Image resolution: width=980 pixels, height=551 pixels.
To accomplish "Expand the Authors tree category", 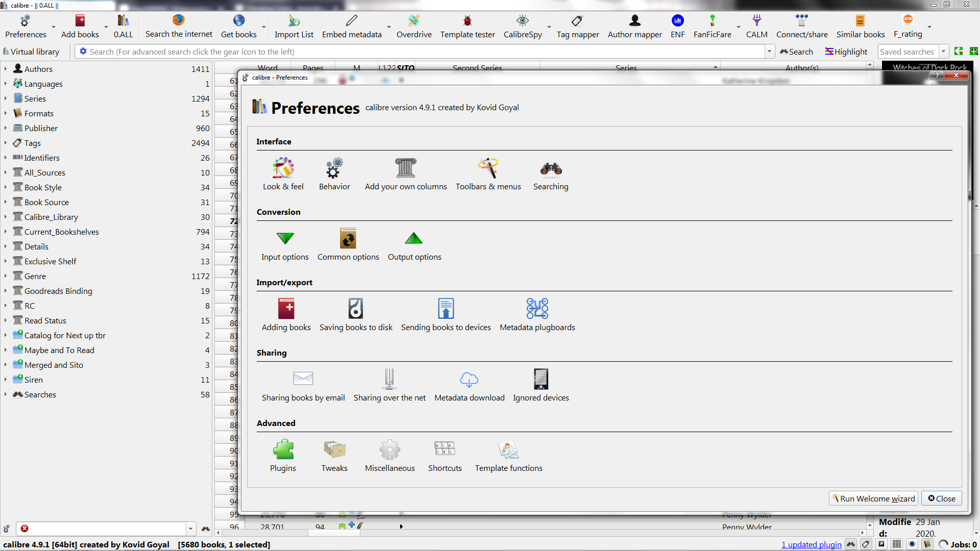I will coord(6,69).
